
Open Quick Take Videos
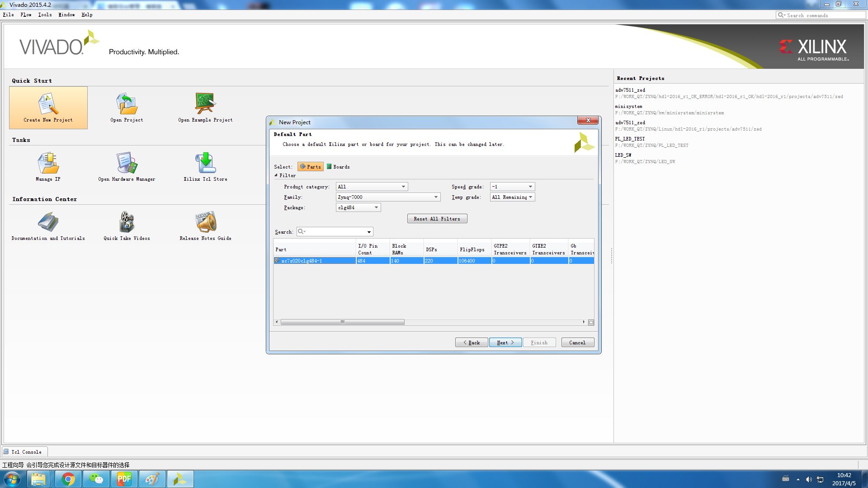click(x=127, y=222)
